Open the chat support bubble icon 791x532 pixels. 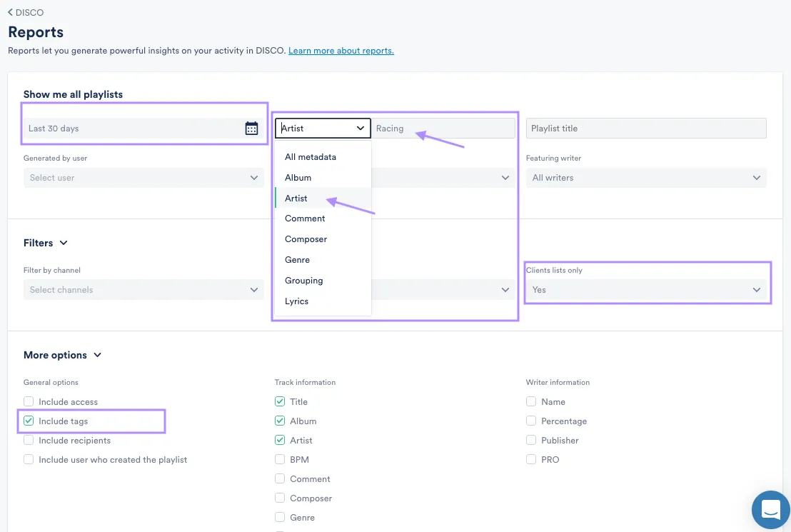770,510
